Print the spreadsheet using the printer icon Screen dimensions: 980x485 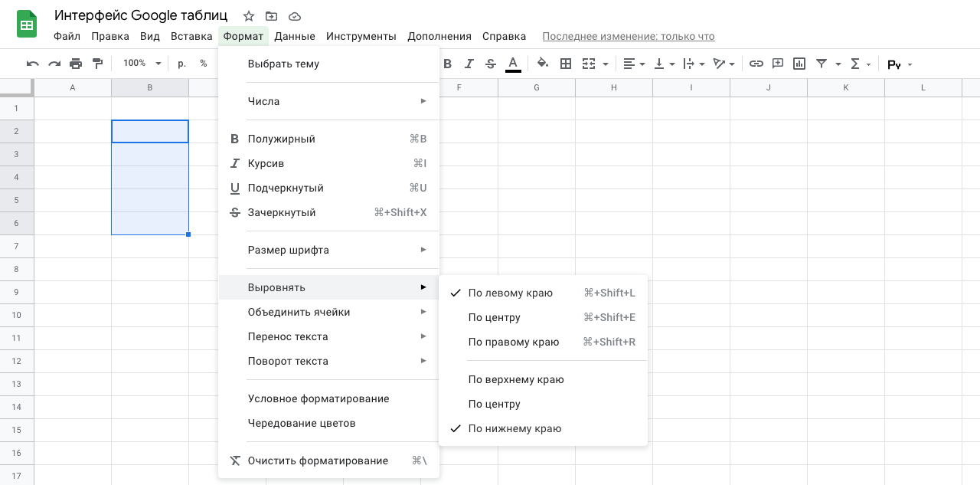tap(76, 64)
